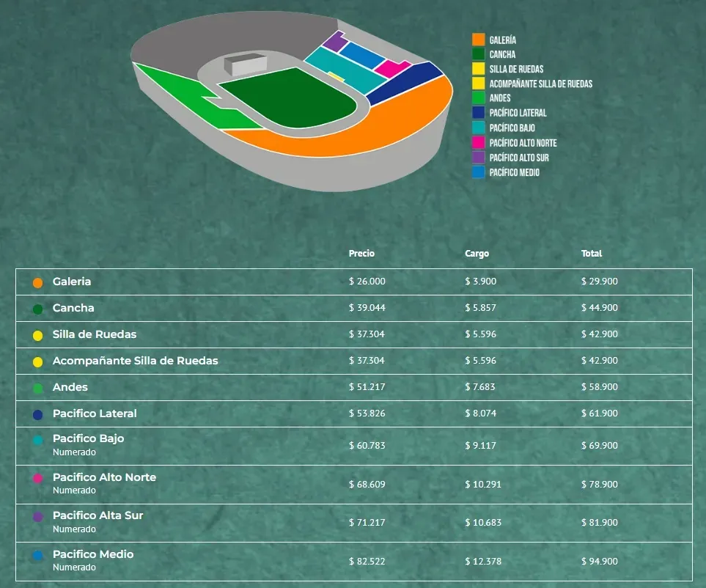Screen dimensions: 706x588
Task: Click the Pacífico Alto Norte pink legend swatch
Action: pyautogui.click(x=478, y=143)
